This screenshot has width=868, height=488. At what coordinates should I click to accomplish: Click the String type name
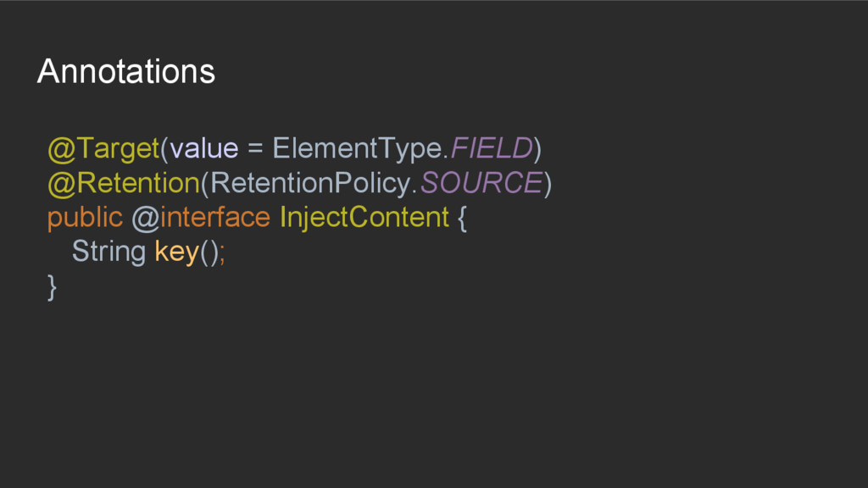pyautogui.click(x=108, y=252)
